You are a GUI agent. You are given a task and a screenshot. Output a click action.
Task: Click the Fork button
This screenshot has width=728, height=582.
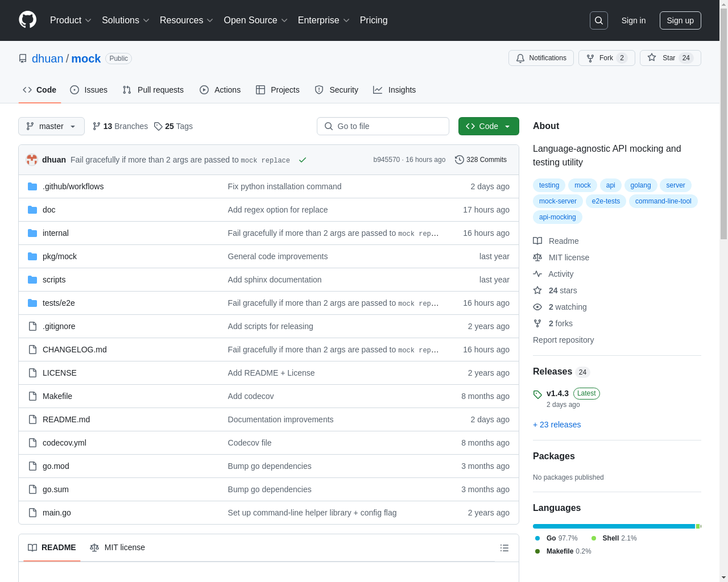tap(606, 58)
